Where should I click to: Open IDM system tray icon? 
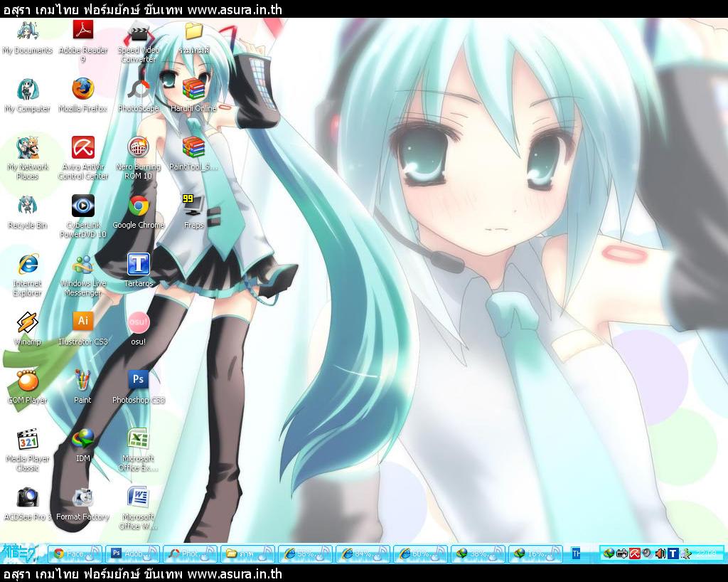(609, 554)
